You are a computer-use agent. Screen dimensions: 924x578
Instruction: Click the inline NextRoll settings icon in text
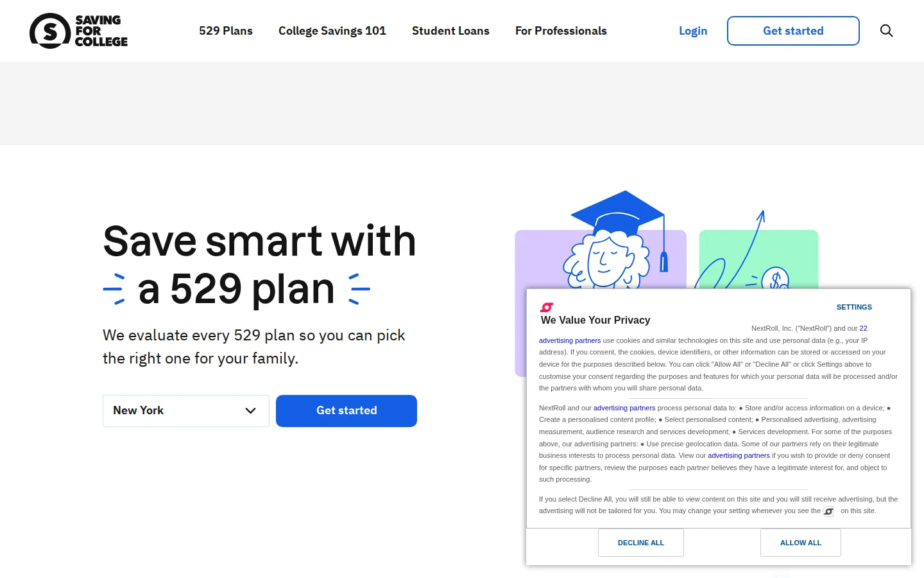click(829, 511)
